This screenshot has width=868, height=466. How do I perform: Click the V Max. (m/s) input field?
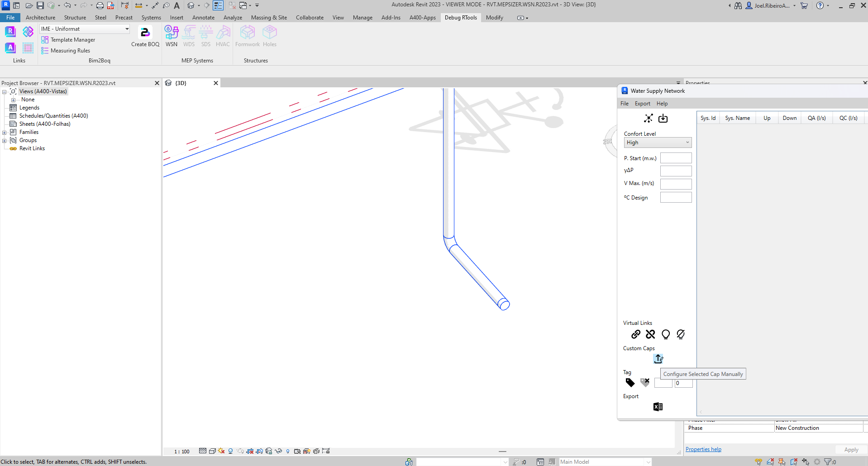(676, 184)
